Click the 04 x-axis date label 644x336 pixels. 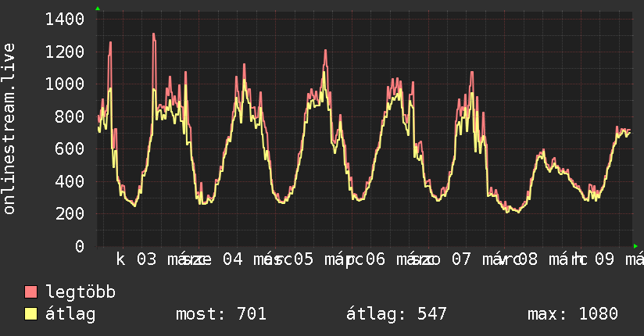[232, 259]
